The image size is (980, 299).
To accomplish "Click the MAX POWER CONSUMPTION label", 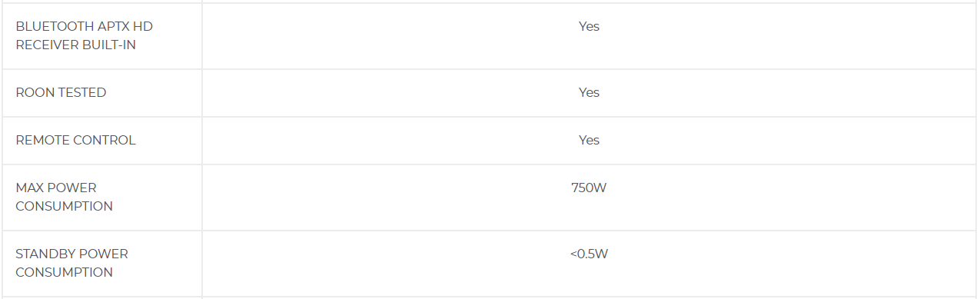I will (x=64, y=197).
